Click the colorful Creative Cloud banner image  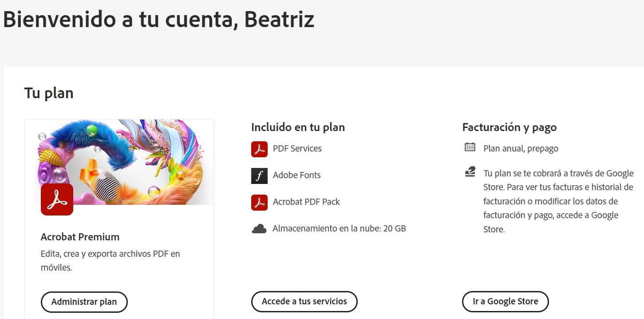[x=119, y=162]
